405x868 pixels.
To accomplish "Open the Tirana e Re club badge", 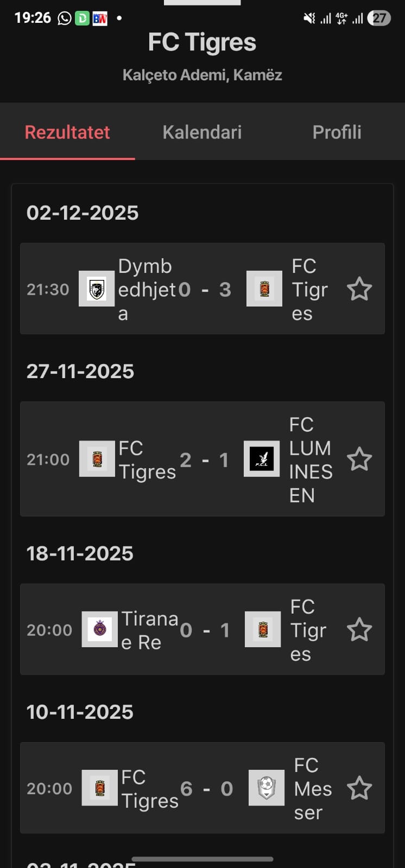I will (99, 629).
